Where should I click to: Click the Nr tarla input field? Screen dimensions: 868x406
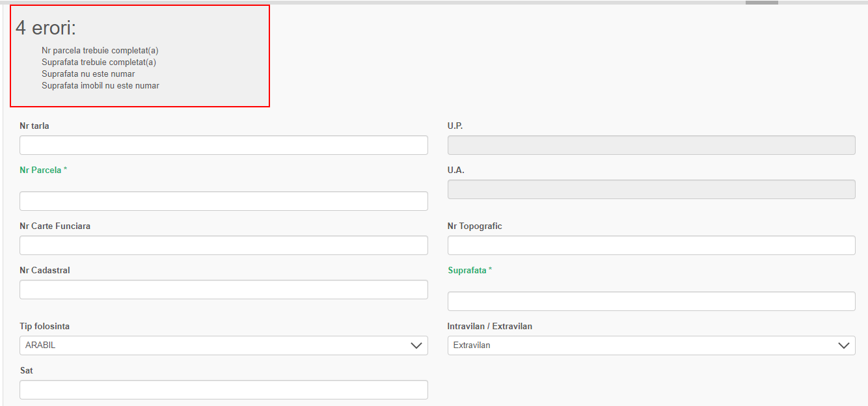(223, 145)
